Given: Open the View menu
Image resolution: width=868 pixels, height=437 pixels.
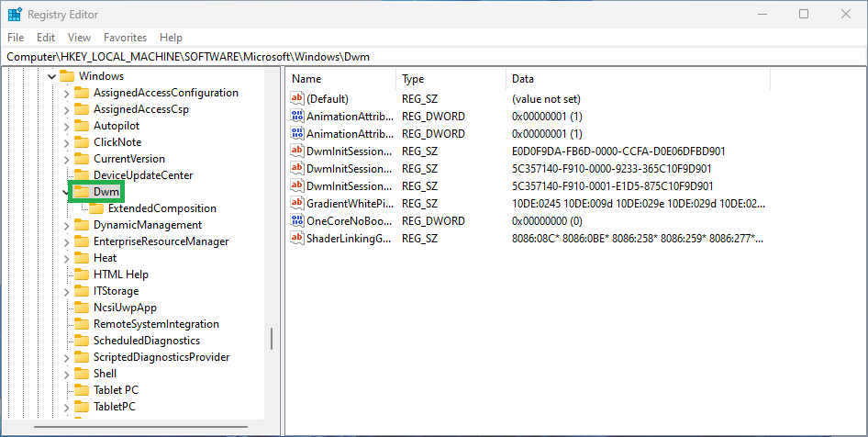Looking at the screenshot, I should point(79,38).
